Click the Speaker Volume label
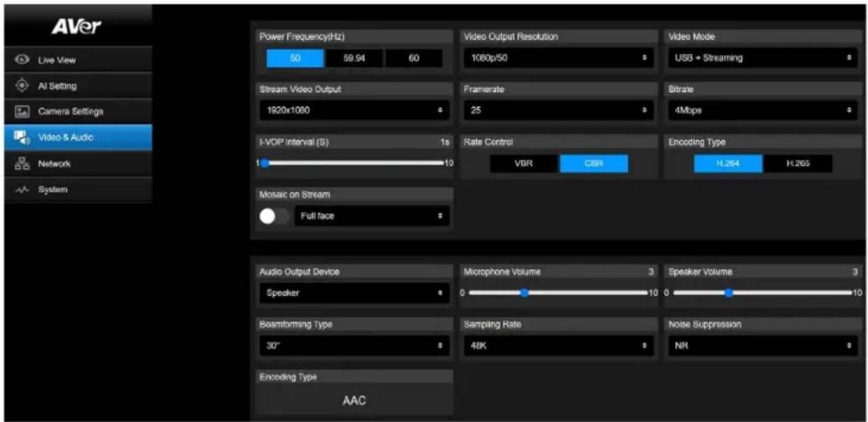The image size is (868, 422). point(700,272)
